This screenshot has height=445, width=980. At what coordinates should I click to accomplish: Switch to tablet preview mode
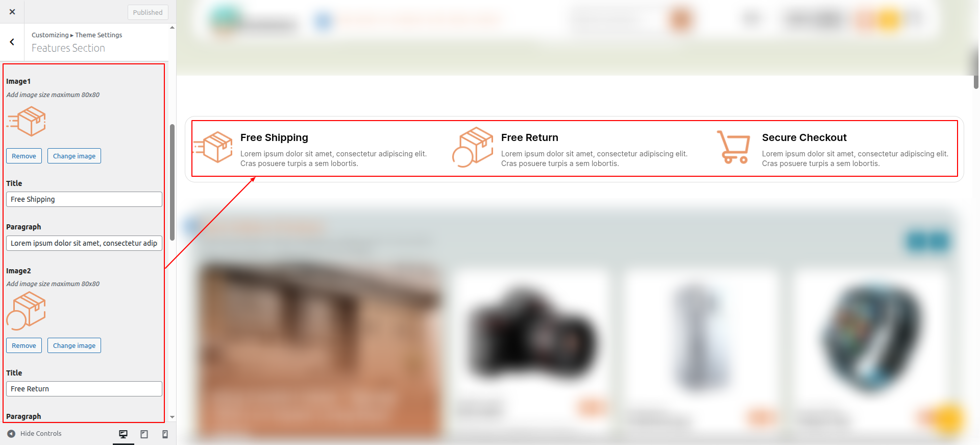[144, 434]
